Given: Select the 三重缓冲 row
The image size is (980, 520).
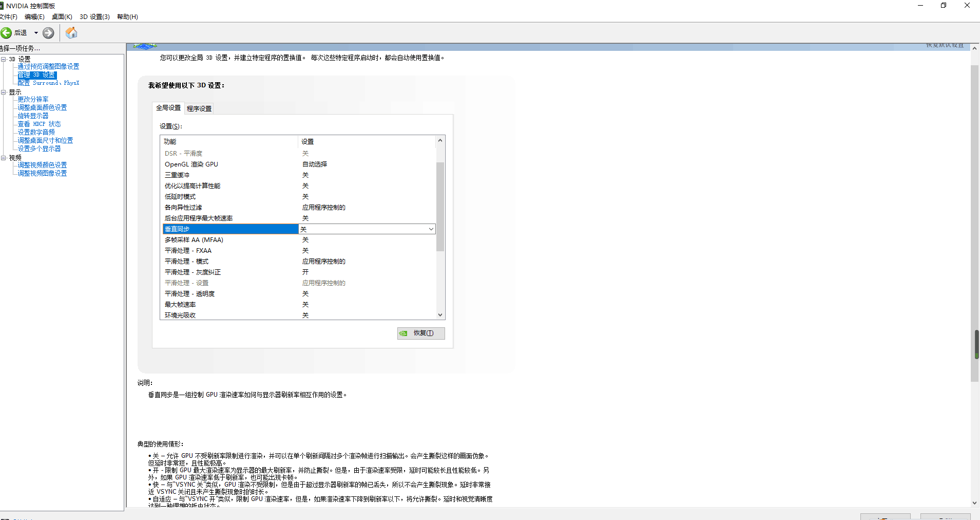Looking at the screenshot, I should point(299,175).
